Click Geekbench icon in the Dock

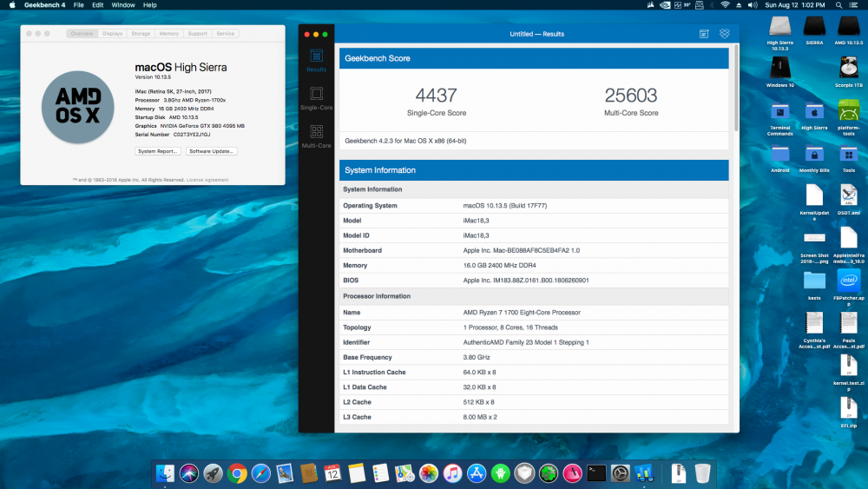[x=644, y=473]
